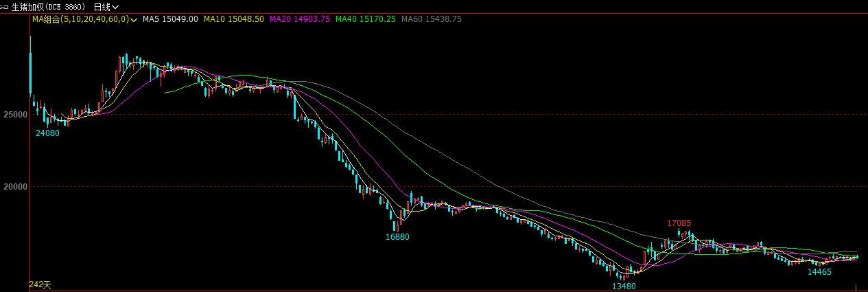Click the 20000 price axis label
This screenshot has width=868, height=292.
pos(14,186)
